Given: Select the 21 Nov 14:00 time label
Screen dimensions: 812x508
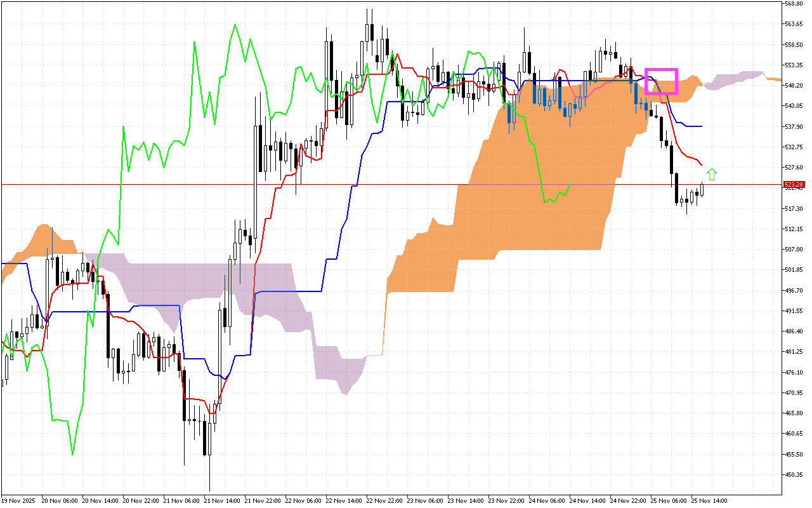Looking at the screenshot, I should pos(224,500).
